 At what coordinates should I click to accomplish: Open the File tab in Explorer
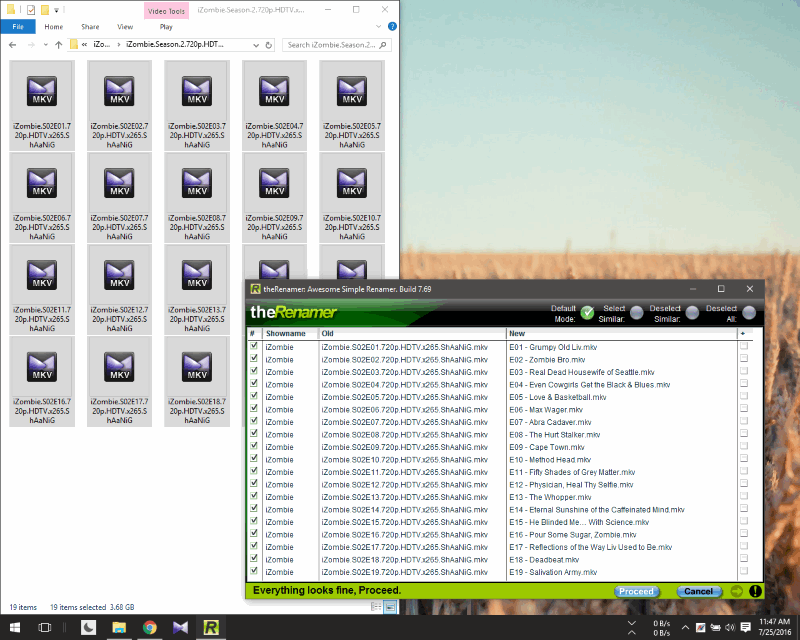point(18,27)
